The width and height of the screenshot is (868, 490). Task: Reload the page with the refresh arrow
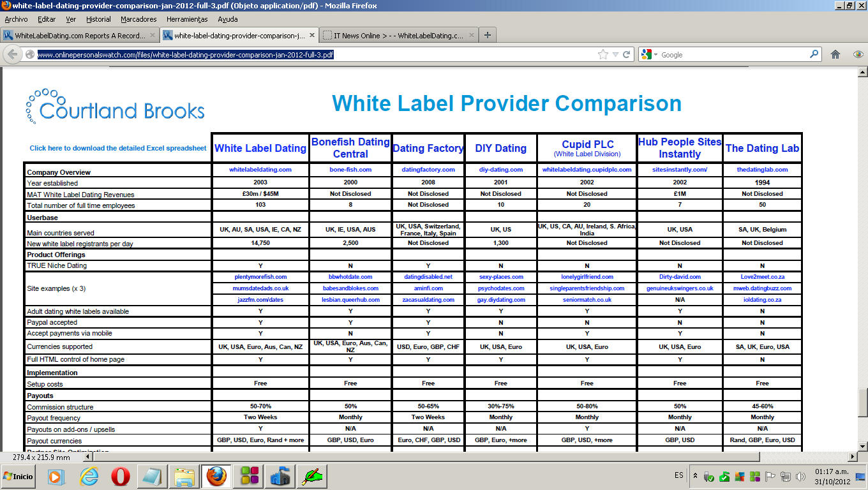627,55
